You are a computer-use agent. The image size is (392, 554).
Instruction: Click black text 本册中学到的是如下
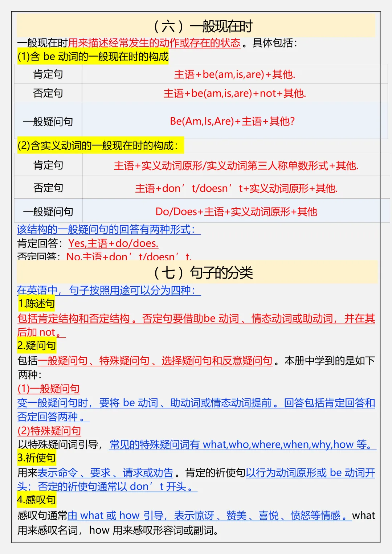point(330,361)
